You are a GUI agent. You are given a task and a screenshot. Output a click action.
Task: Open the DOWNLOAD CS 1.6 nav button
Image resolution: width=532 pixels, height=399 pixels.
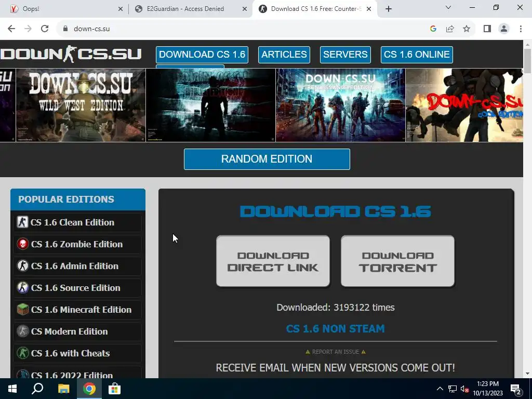[202, 55]
